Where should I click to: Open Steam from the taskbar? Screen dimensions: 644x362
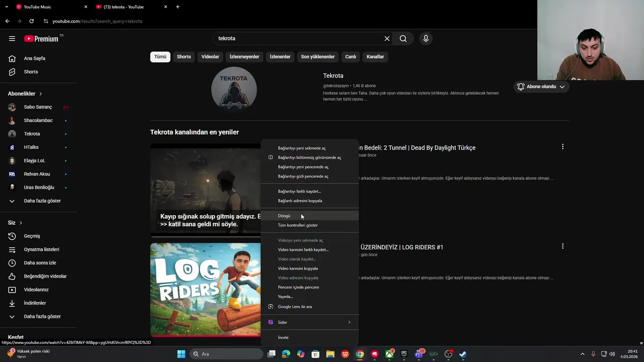463,354
